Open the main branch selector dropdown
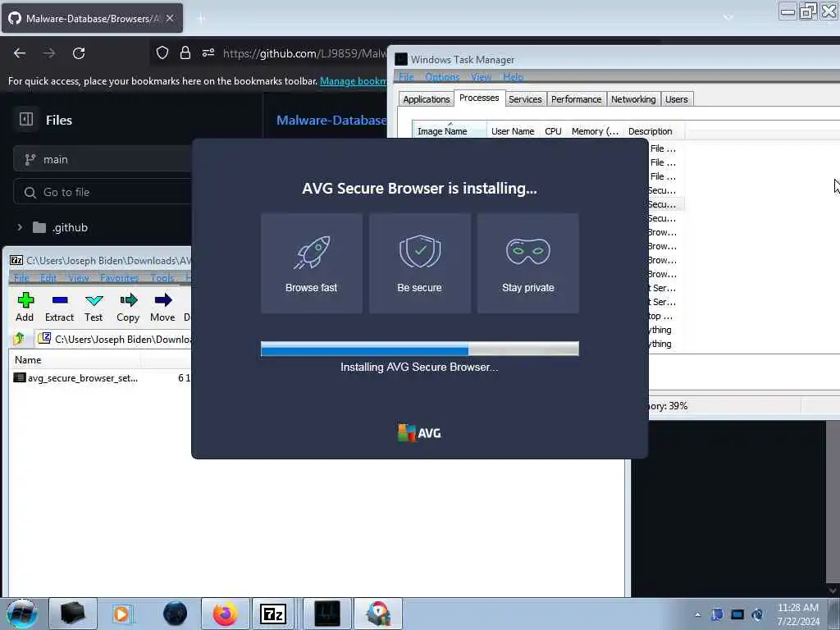The height and width of the screenshot is (630, 840). click(x=102, y=160)
